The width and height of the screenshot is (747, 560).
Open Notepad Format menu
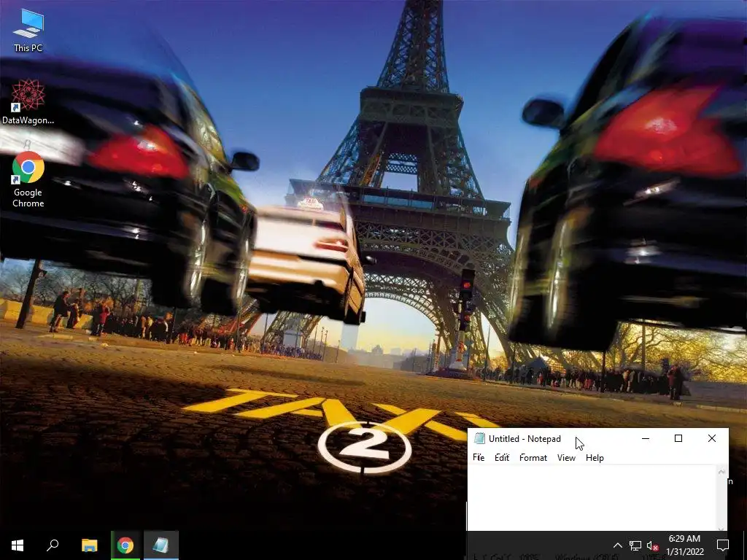coord(533,458)
